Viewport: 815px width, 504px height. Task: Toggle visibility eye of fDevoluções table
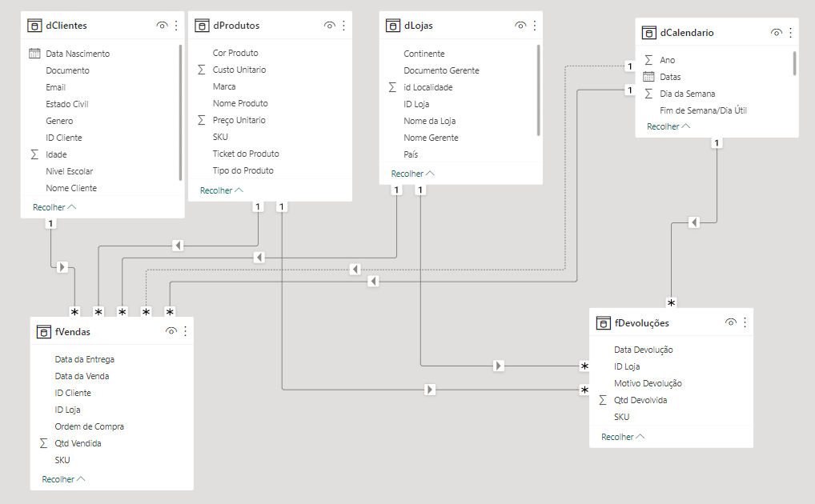pos(730,322)
